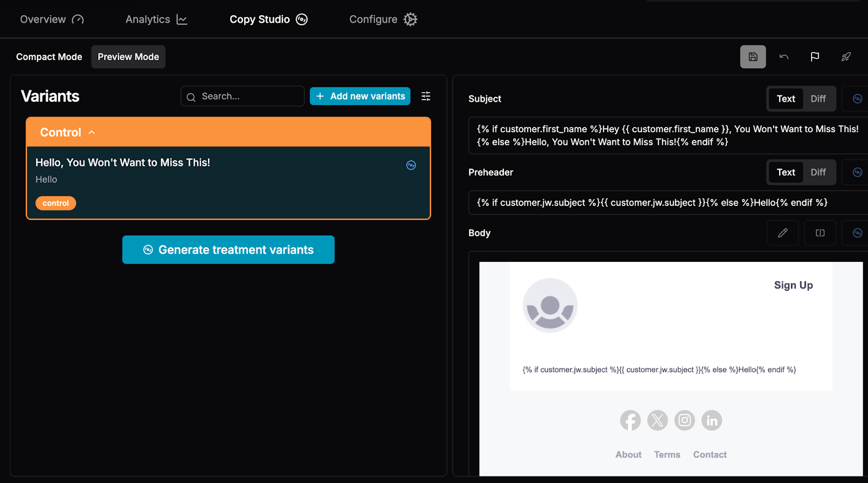Image resolution: width=868 pixels, height=483 pixels.
Task: Go to the Overview tab
Action: click(52, 20)
